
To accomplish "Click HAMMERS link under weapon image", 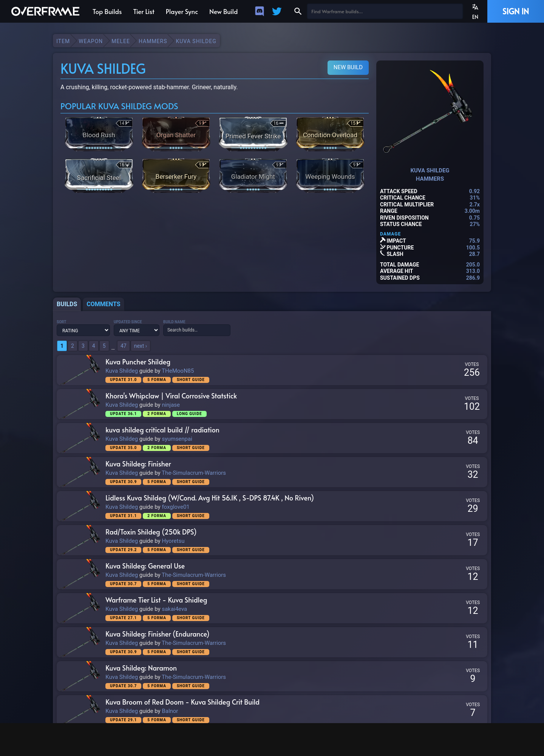I will coord(430,179).
